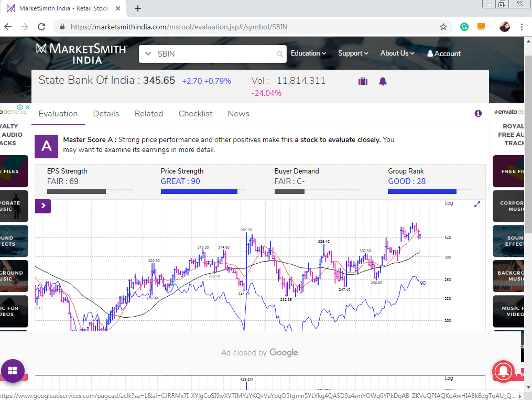
Task: Switch to the Checklist tab
Action: tap(196, 114)
